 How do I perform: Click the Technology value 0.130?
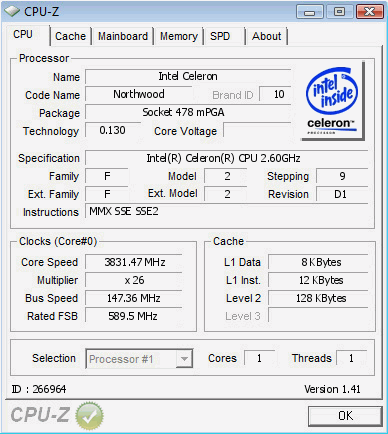[x=113, y=130]
